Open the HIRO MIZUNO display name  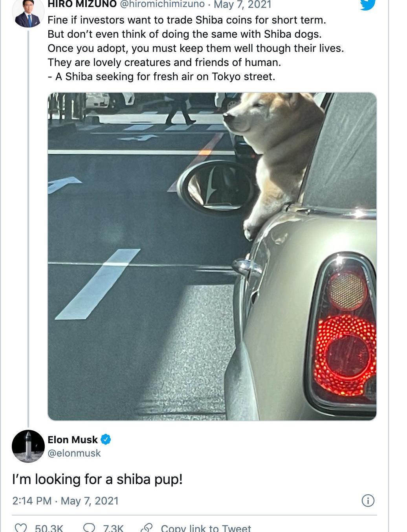[82, 4]
